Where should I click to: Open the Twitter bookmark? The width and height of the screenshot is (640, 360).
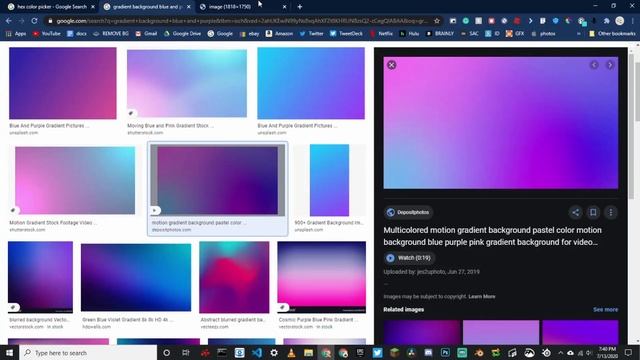click(x=311, y=33)
